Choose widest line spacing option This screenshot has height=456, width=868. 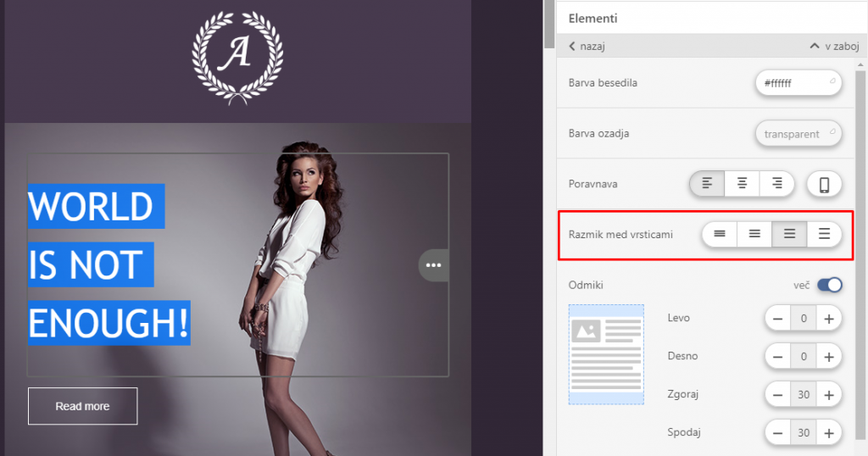(825, 234)
